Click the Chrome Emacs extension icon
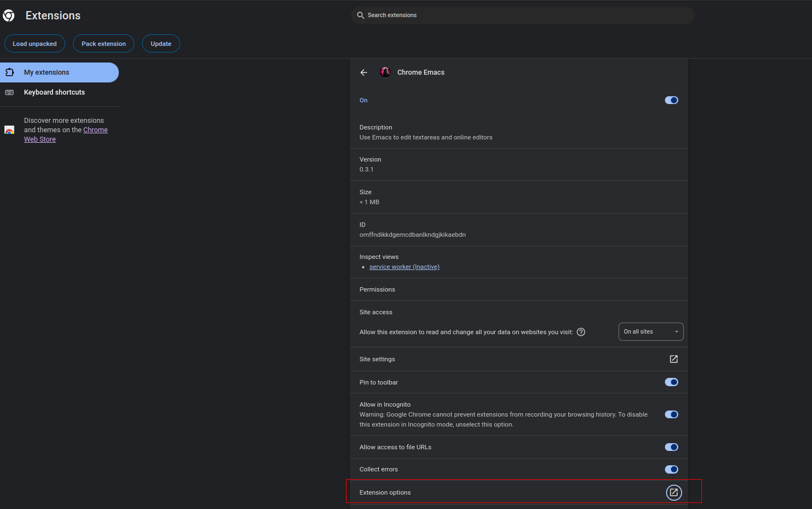812x509 pixels. [385, 72]
